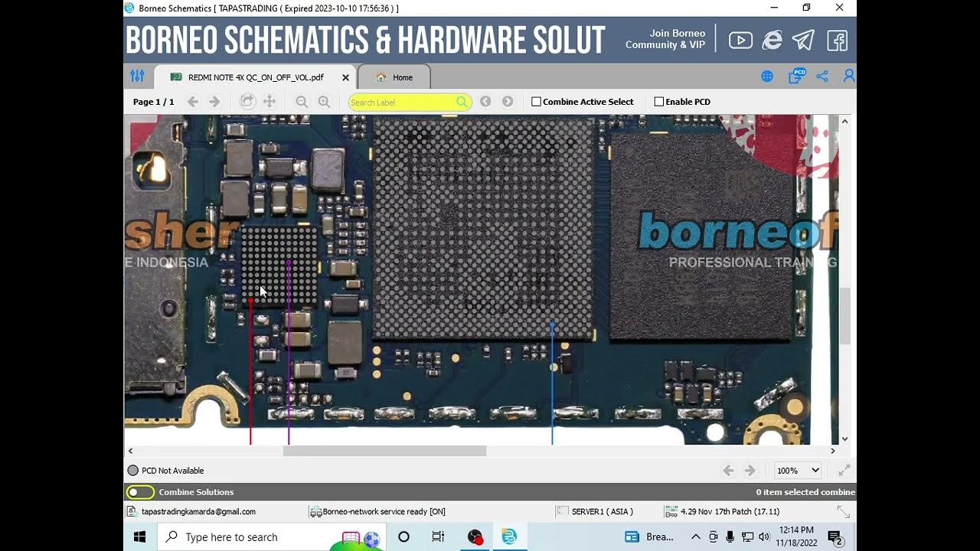
Task: Open the website browser icon in header
Action: pyautogui.click(x=772, y=41)
